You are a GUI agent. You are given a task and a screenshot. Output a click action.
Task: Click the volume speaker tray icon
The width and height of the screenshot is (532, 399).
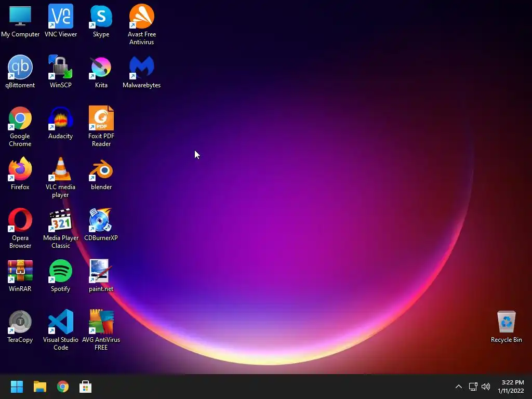pos(486,387)
